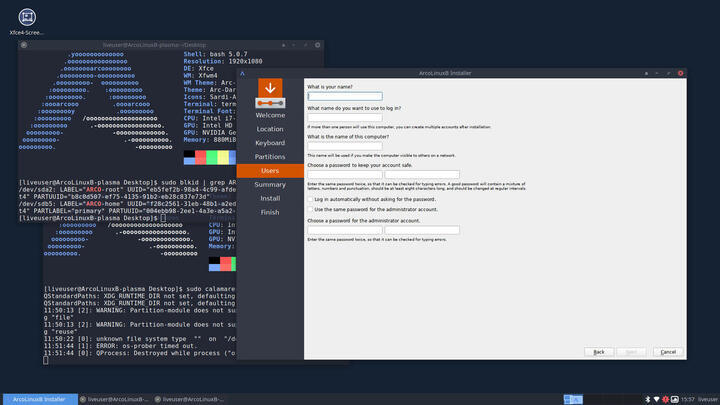Click the red notification tray icon
This screenshot has height=405, width=720.
(665, 399)
